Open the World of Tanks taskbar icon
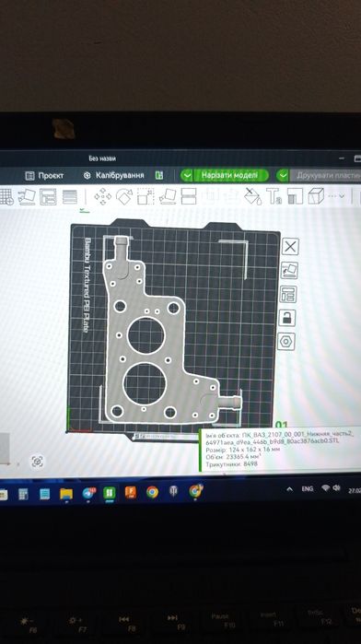This screenshot has height=644, width=361. 174,492
